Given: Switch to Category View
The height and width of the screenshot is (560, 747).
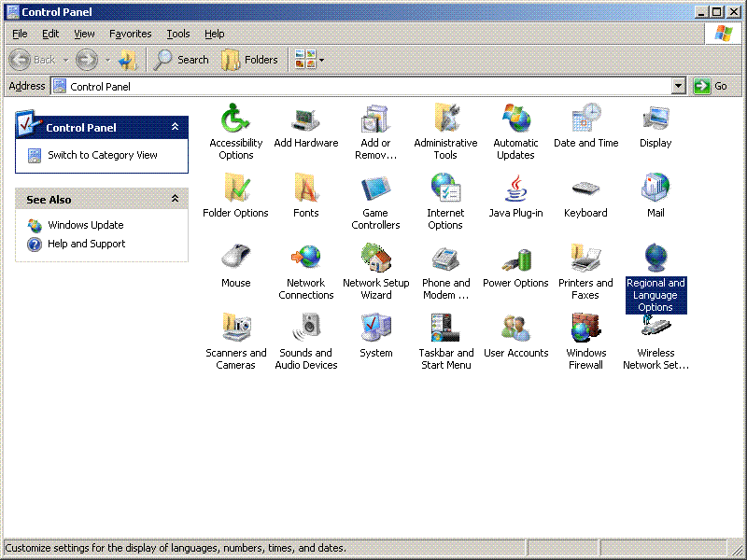Looking at the screenshot, I should (x=103, y=155).
